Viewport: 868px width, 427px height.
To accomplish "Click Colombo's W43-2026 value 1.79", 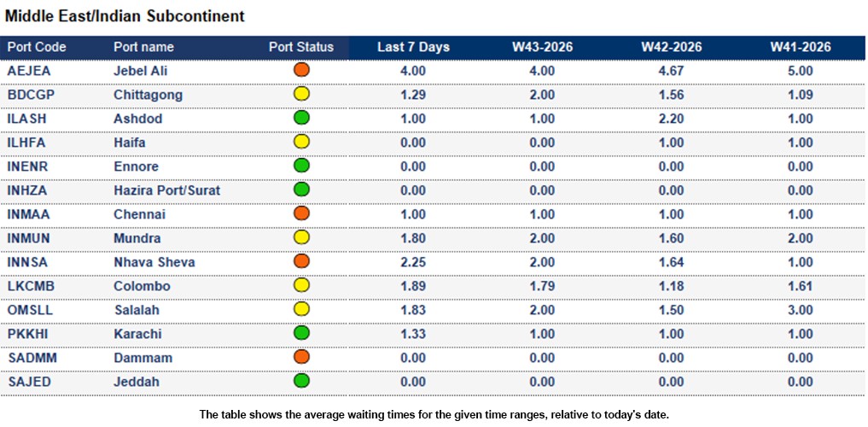I will [542, 286].
